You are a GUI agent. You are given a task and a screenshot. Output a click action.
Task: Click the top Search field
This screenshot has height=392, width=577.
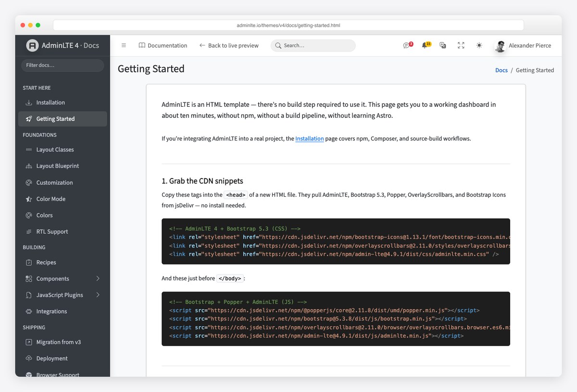pos(313,45)
